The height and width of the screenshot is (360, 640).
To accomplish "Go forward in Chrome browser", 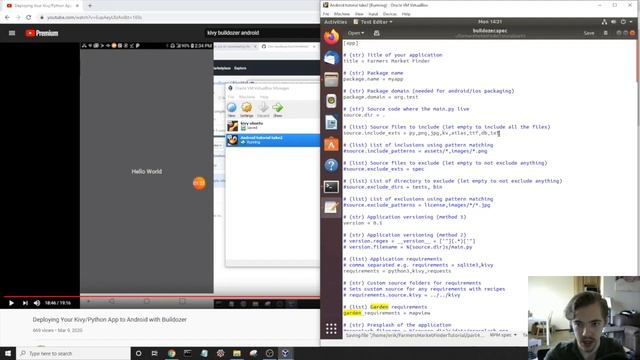I will [18, 18].
